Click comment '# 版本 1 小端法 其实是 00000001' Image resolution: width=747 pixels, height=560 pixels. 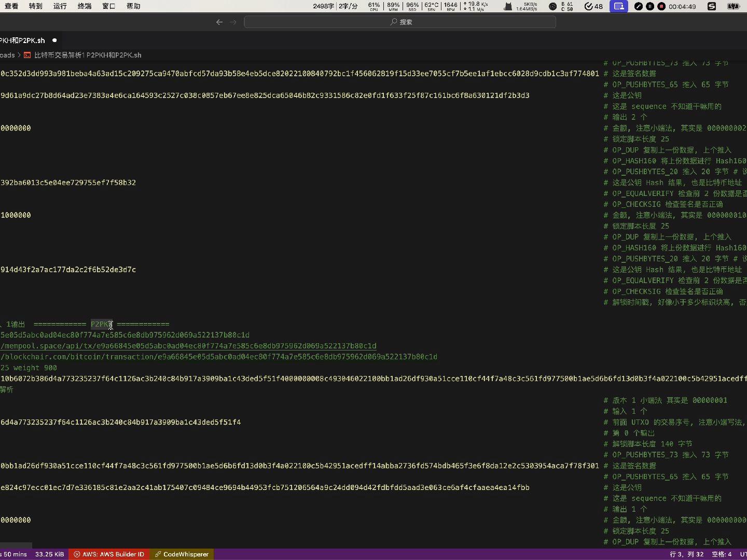pyautogui.click(x=666, y=400)
